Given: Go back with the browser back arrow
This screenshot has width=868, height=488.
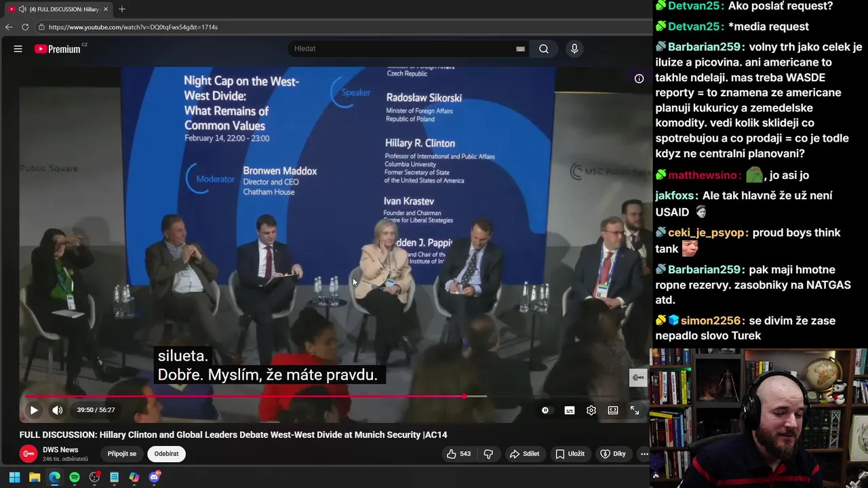Looking at the screenshot, I should point(9,27).
